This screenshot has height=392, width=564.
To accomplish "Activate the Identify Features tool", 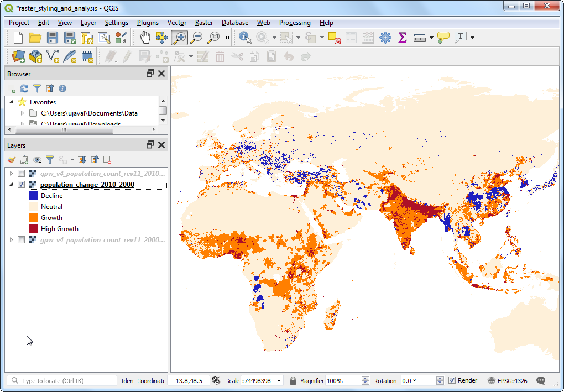I will coord(245,38).
